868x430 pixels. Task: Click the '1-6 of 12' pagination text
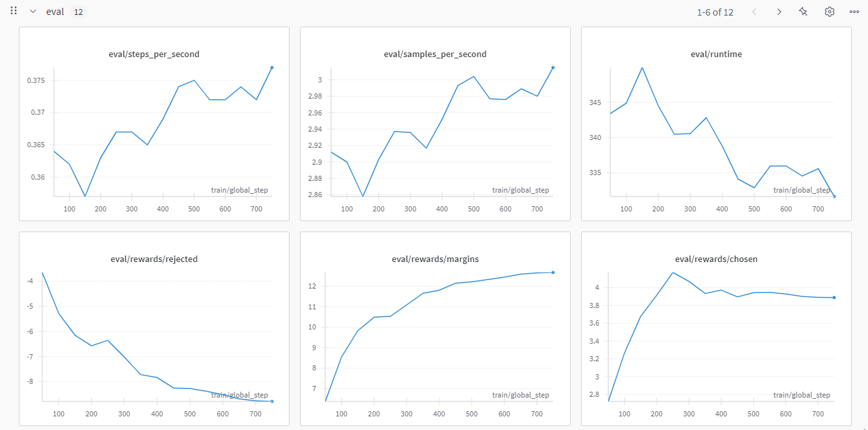[x=715, y=12]
